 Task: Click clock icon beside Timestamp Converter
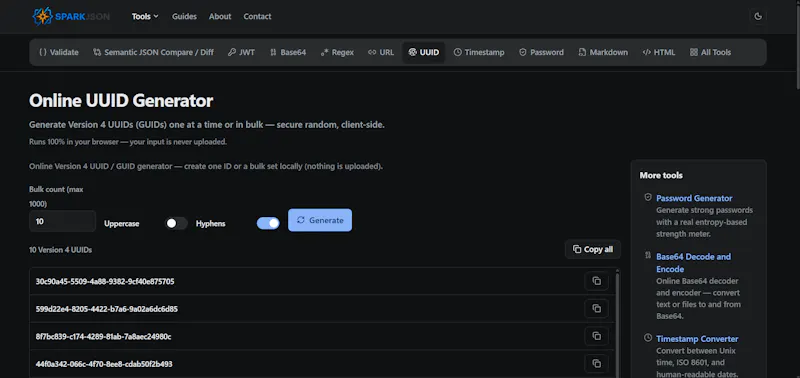coord(648,338)
